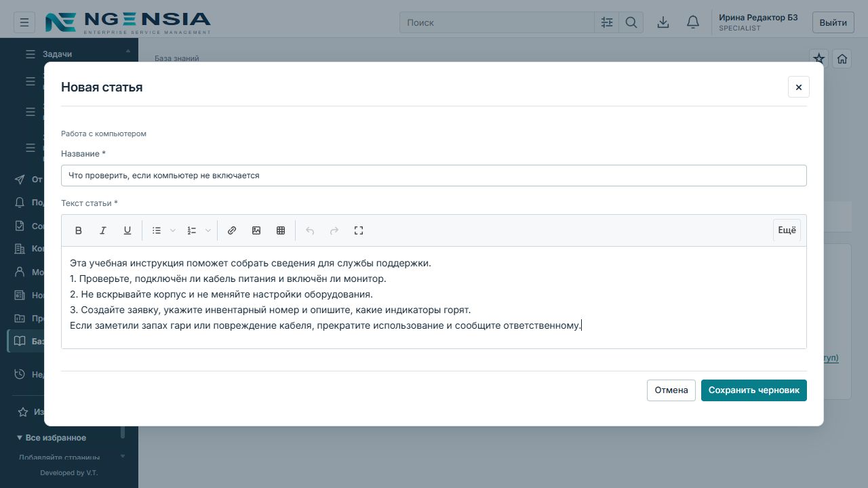
Task: Click the line starting "3. Создайте заявку"
Action: 270,310
